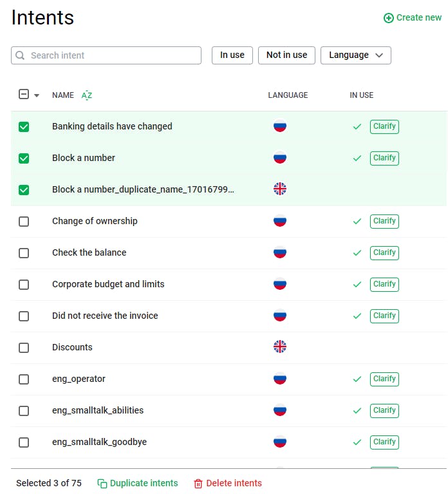The height and width of the screenshot is (494, 448).
Task: Filter by Not in use intents
Action: pyautogui.click(x=286, y=55)
